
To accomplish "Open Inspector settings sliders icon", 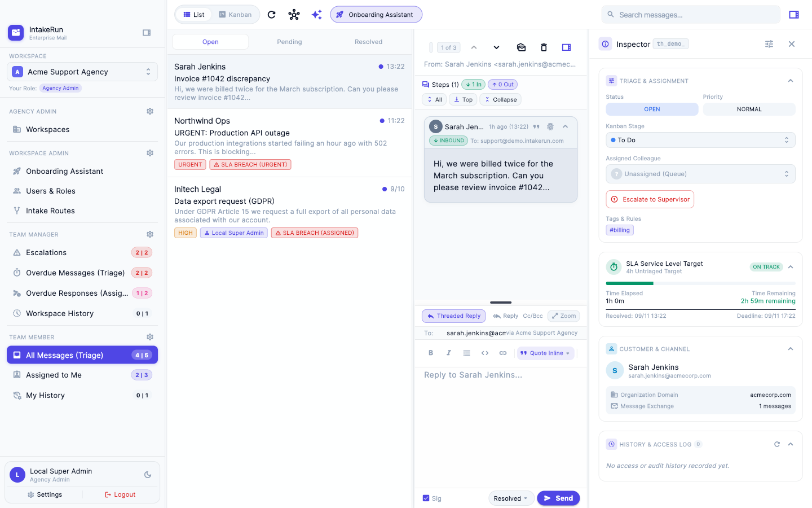I will pos(769,44).
